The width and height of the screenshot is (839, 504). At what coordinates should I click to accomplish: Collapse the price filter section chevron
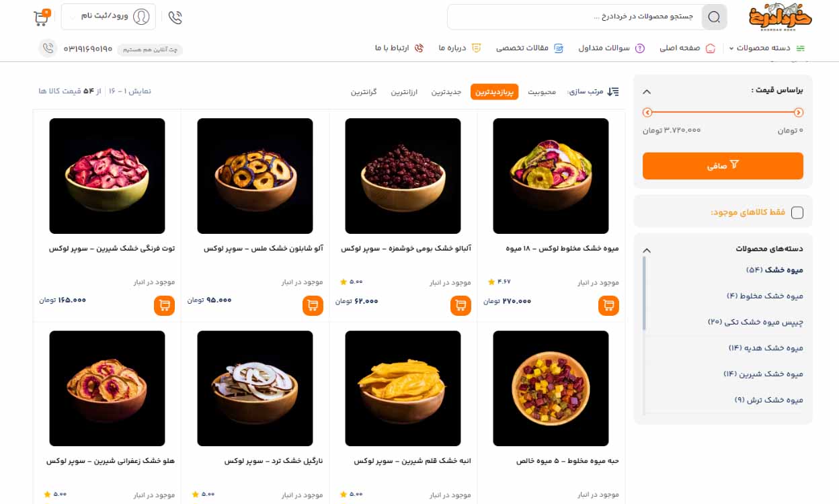point(647,91)
